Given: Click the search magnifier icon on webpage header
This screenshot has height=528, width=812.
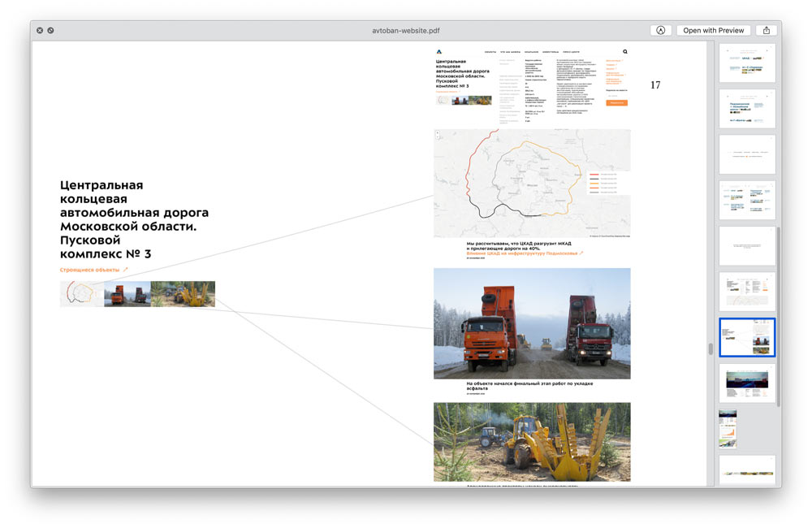Looking at the screenshot, I should [x=624, y=51].
